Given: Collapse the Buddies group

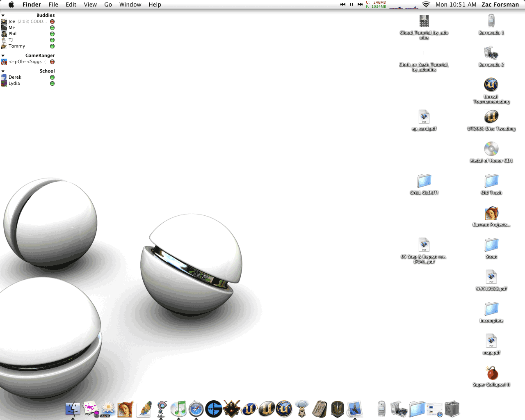Looking at the screenshot, I should (3, 16).
